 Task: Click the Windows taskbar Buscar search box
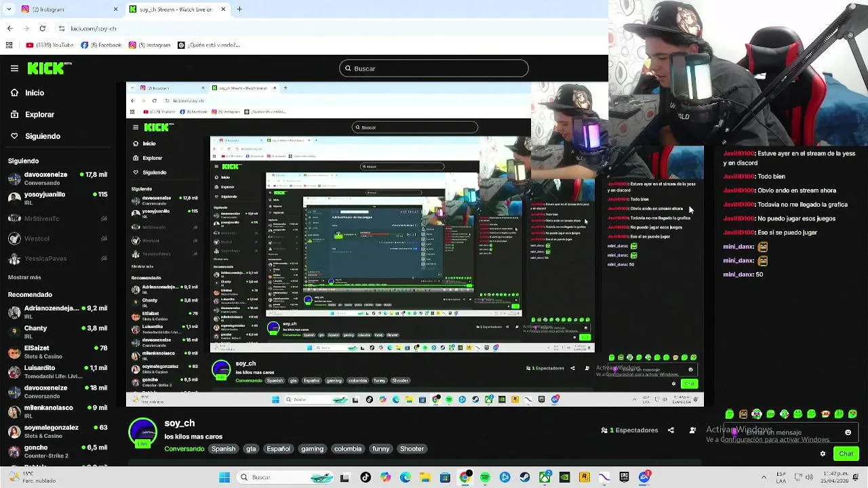[x=285, y=477]
